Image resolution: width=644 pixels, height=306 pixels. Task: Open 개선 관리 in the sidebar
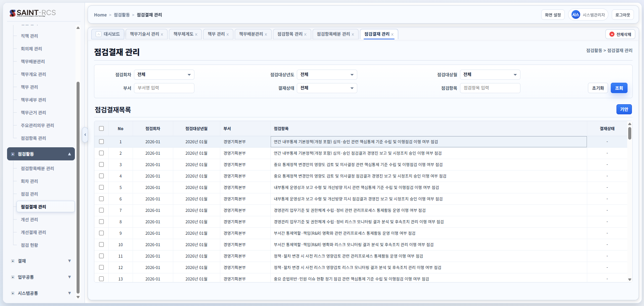(x=30, y=220)
